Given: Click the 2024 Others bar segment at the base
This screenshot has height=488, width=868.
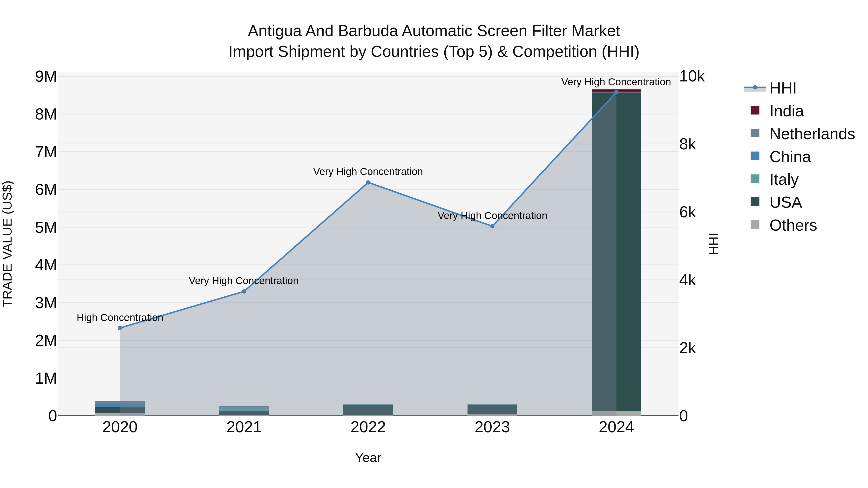Looking at the screenshot, I should 617,414.
